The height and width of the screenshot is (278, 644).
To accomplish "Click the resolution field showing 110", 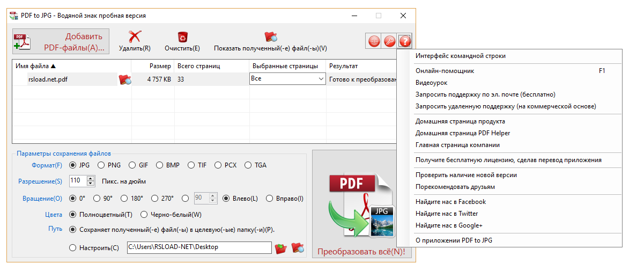I will 77,181.
